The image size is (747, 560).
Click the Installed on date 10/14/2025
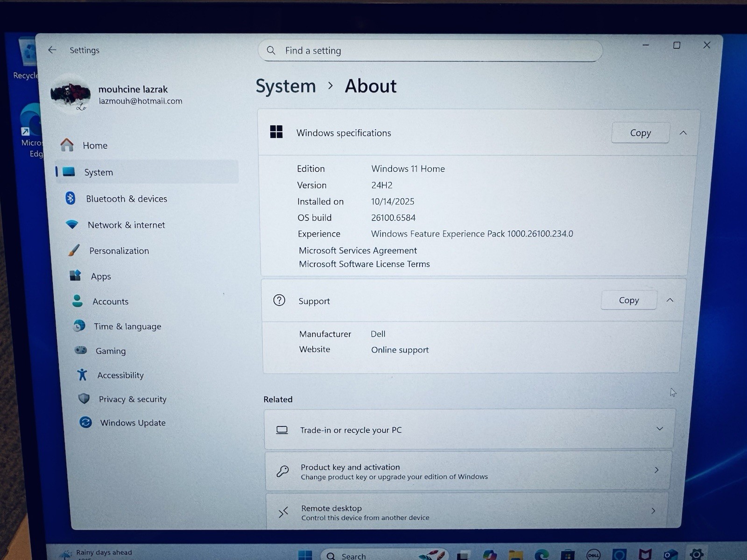pyautogui.click(x=393, y=202)
